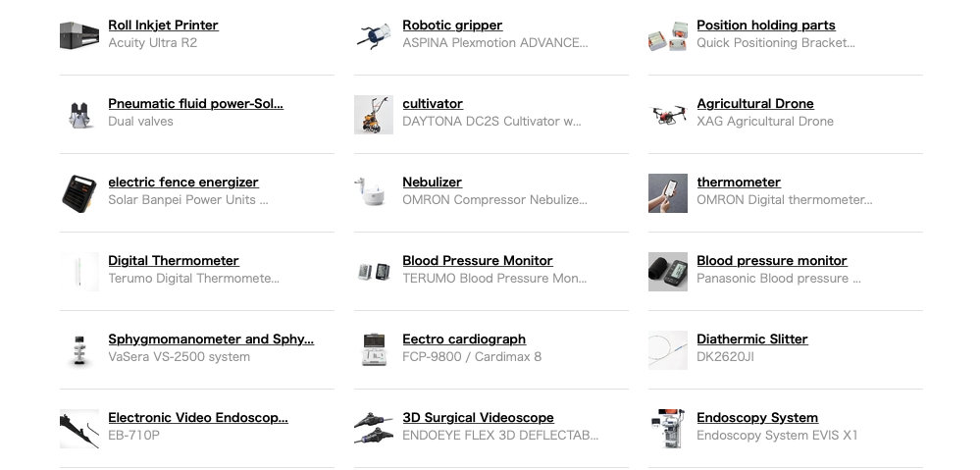Open the Pneumatic fluid power-Sol... link
The height and width of the screenshot is (470, 980).
pos(195,104)
